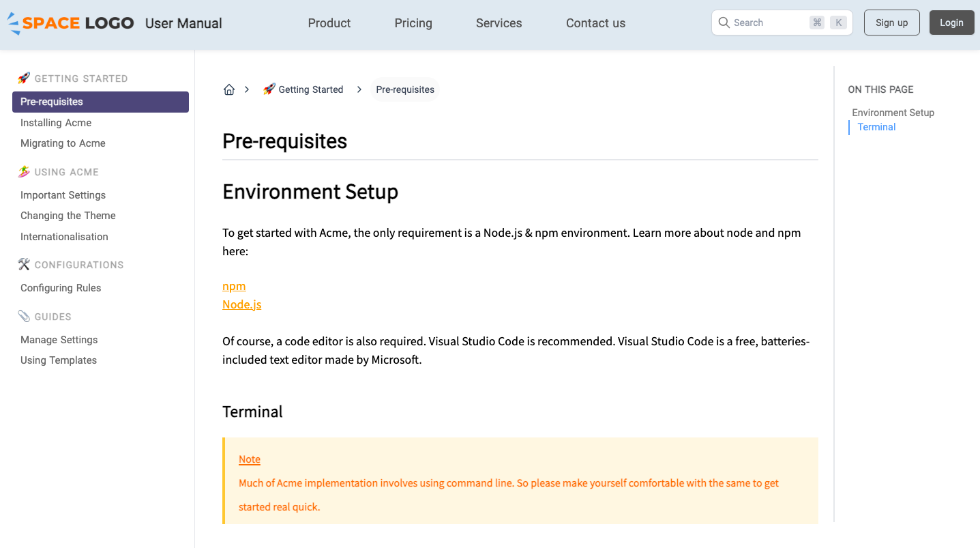The image size is (980, 548).
Task: Click the rocket icon in the breadcrumb trail
Action: (x=269, y=89)
